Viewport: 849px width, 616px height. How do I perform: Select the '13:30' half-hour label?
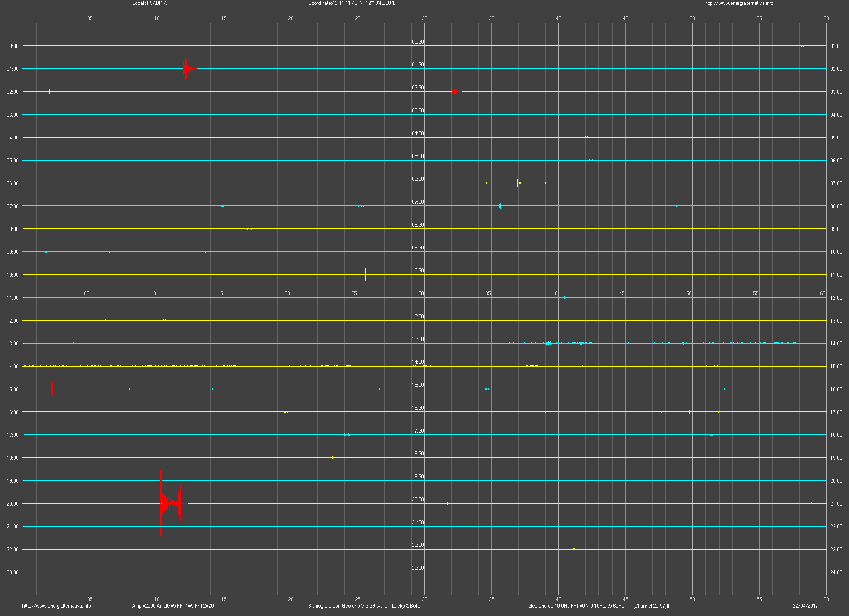click(418, 339)
